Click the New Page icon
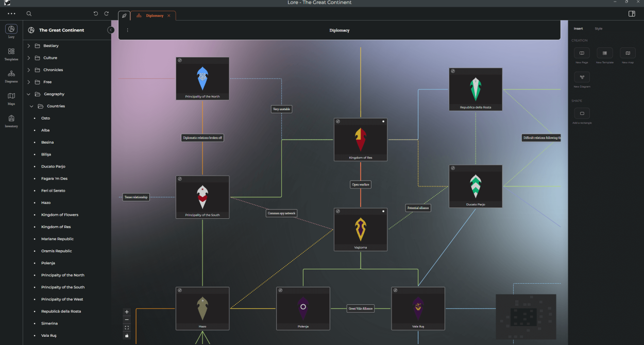Screen dimensions: 644x345 tap(582, 53)
